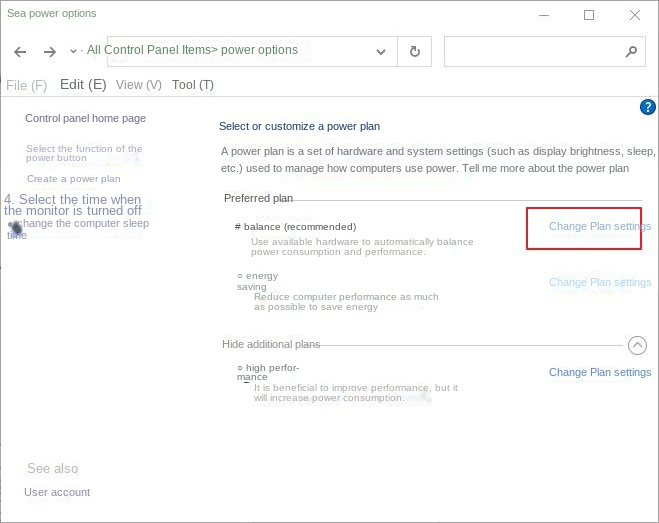Screen dimensions: 659x523
Task: Maximize the power options window
Action: tap(588, 15)
